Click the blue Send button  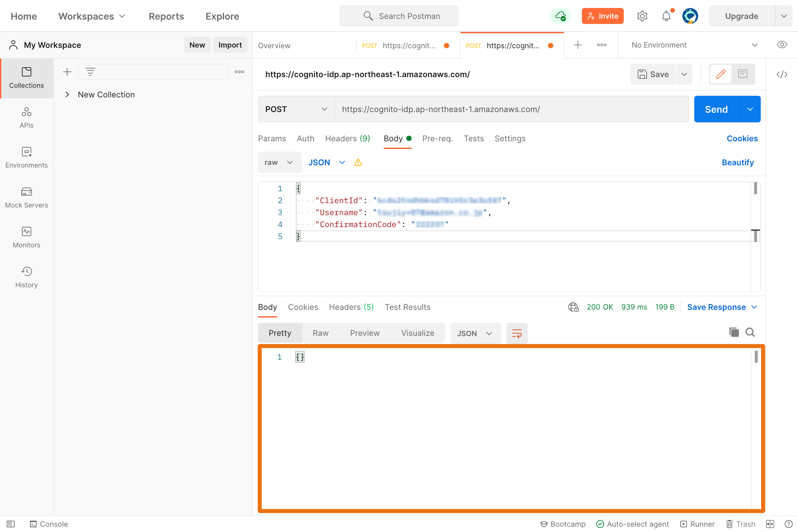point(716,109)
